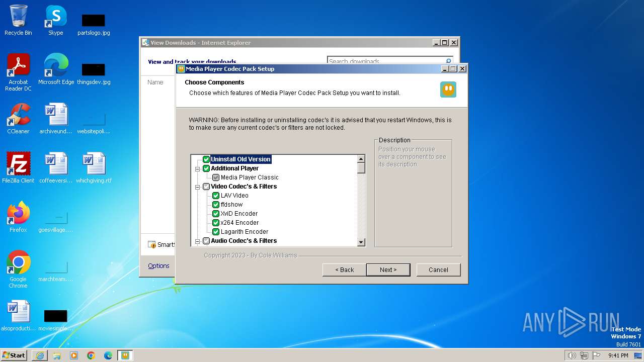Select the XviD Encoder tree label
This screenshot has height=362, width=644.
(x=239, y=214)
